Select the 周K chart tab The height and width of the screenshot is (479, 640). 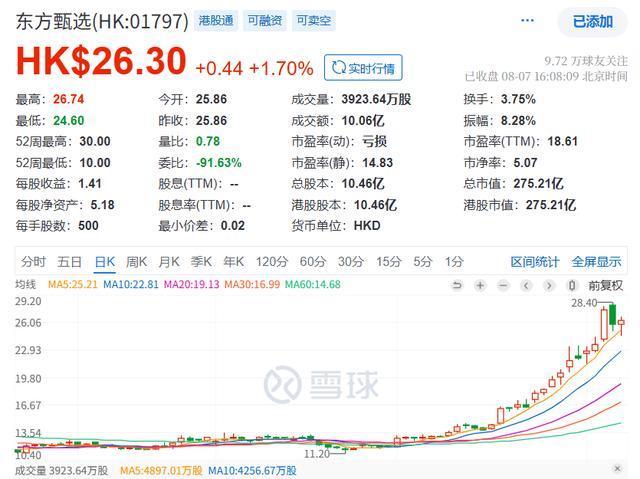coord(136,262)
